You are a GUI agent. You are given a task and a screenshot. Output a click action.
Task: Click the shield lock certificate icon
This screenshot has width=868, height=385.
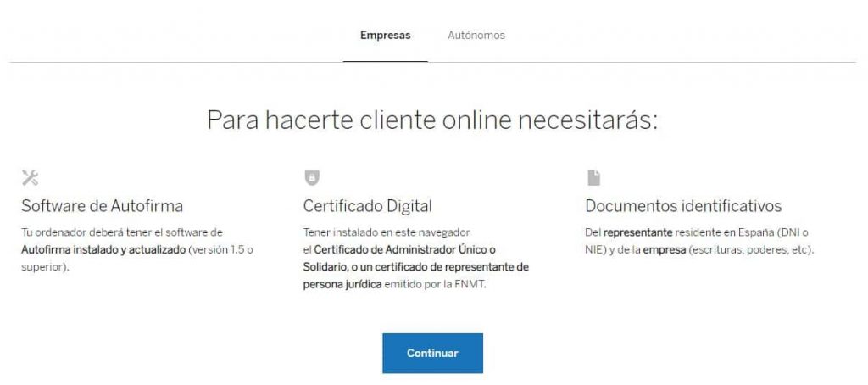312,178
